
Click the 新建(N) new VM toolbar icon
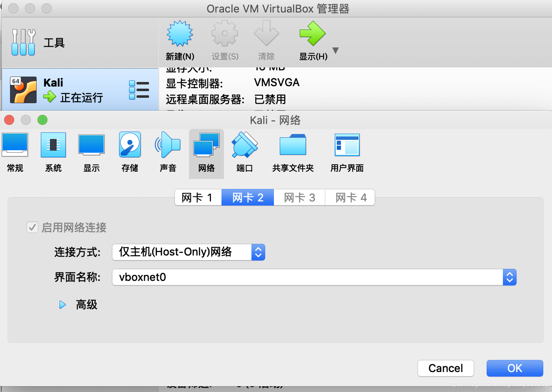click(180, 33)
